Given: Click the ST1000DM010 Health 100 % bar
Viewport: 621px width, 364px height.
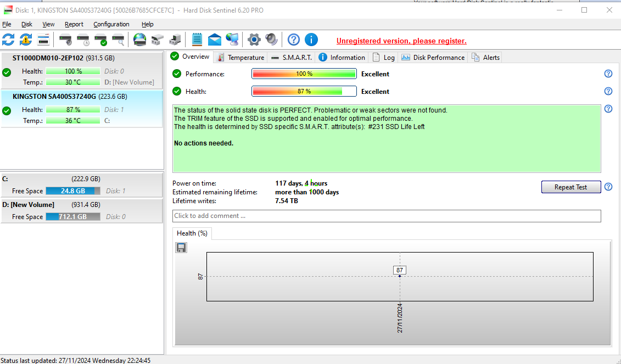Looking at the screenshot, I should pyautogui.click(x=73, y=71).
